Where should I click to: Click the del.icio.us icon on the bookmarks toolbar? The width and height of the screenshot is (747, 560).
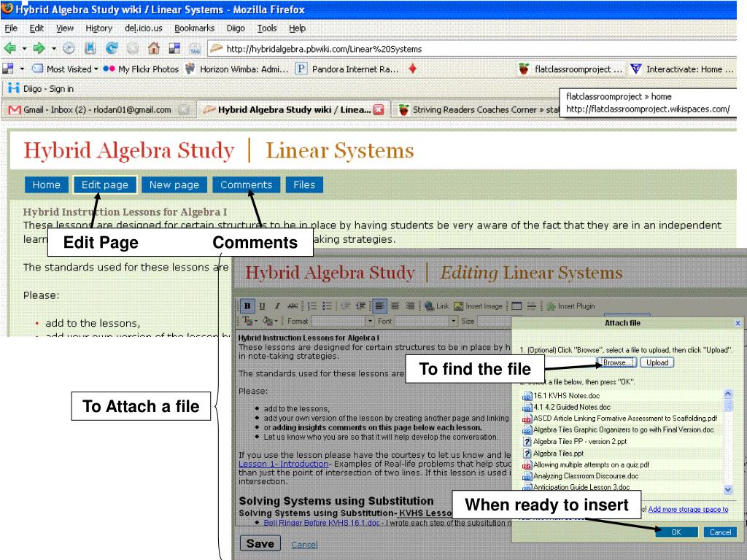(8, 69)
